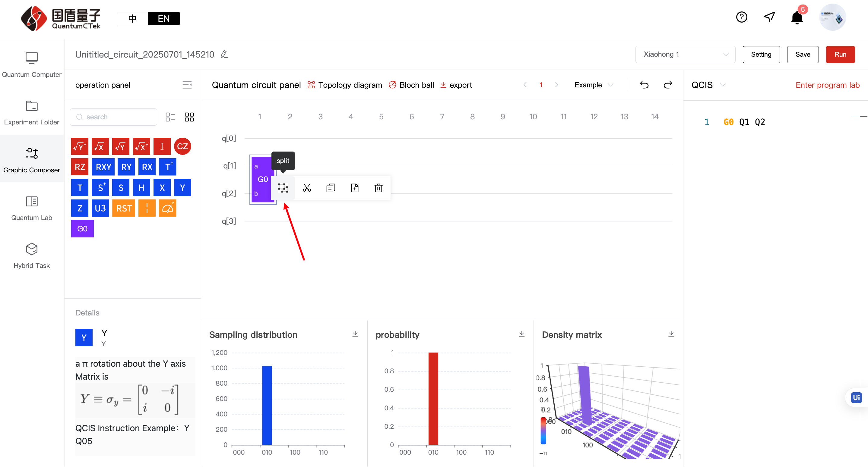This screenshot has height=467, width=868.
Task: Select the blue S gate
Action: pos(121,187)
